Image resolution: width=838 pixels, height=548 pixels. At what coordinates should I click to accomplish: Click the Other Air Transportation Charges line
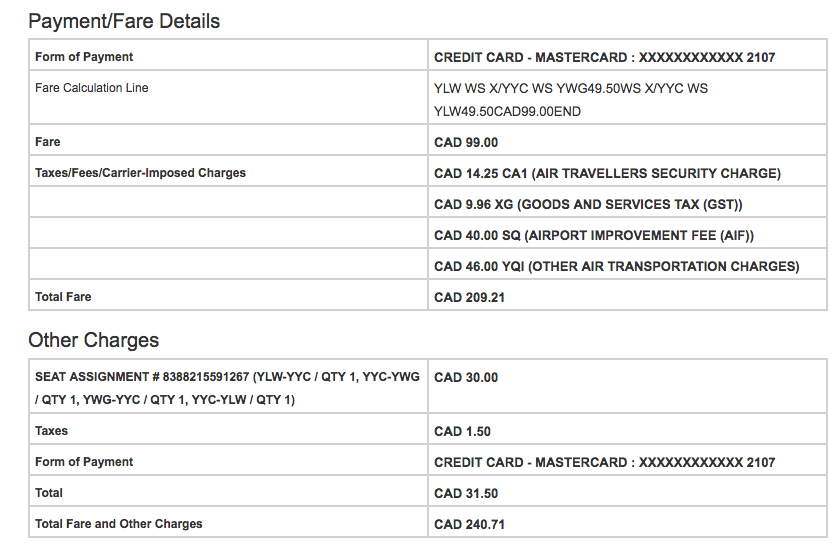click(x=616, y=266)
